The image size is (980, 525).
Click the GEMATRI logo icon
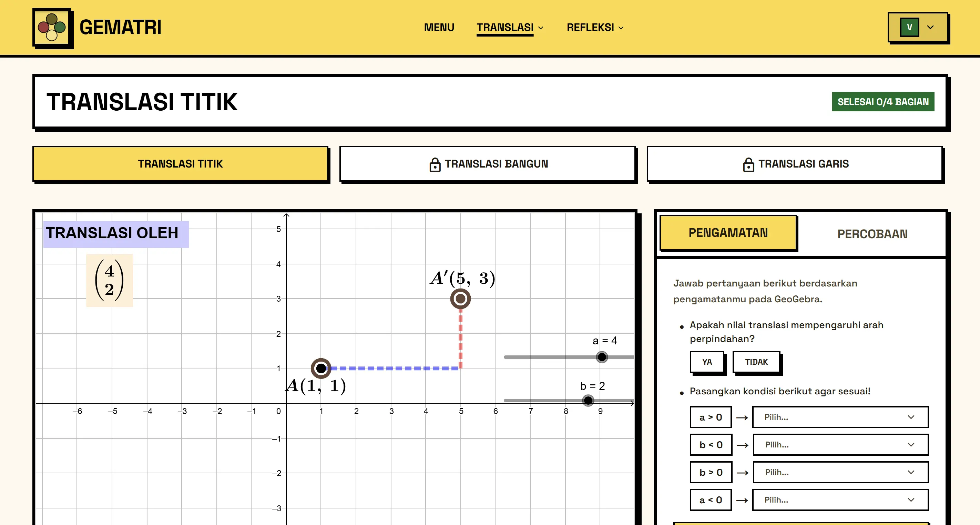point(52,28)
